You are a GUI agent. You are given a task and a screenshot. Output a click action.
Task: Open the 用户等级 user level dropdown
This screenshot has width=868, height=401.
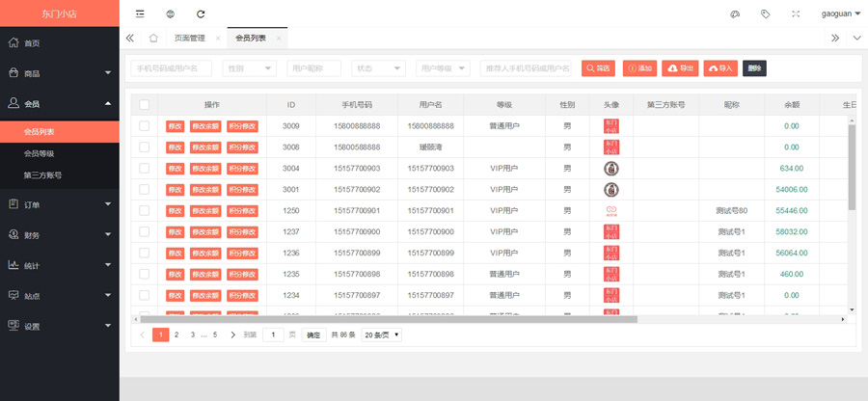tap(443, 68)
